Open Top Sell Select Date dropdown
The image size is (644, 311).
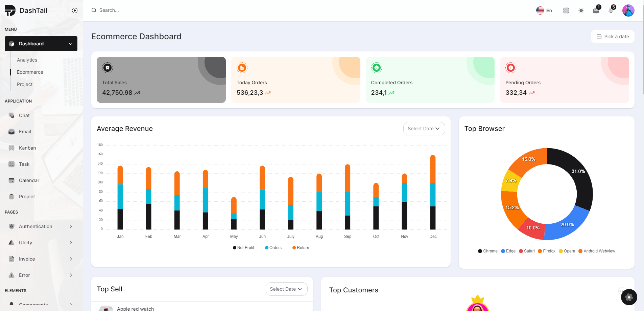(x=286, y=289)
